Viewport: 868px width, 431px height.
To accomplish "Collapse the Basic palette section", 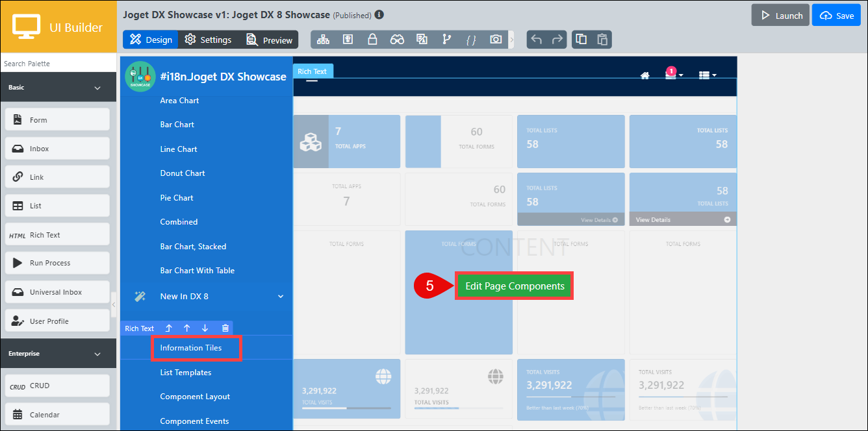I will click(x=97, y=88).
